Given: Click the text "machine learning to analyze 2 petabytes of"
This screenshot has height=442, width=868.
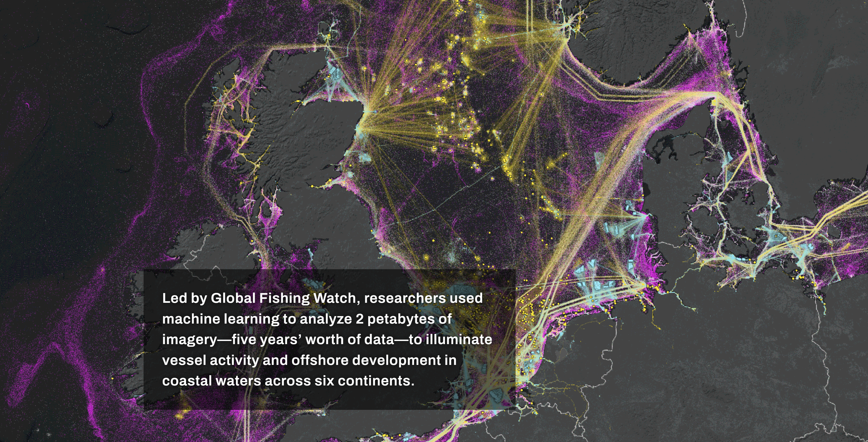Looking at the screenshot, I should coord(307,319).
